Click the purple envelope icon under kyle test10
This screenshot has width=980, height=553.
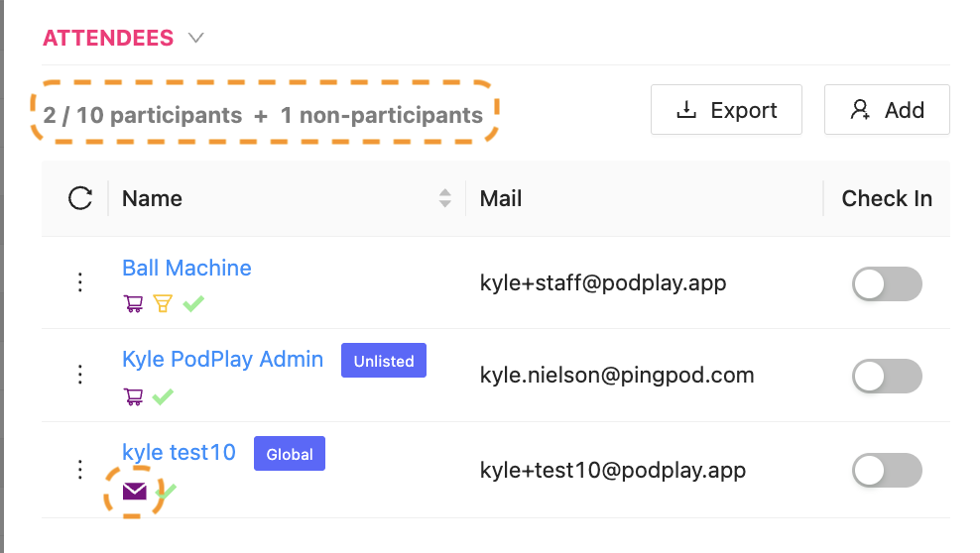coord(134,491)
